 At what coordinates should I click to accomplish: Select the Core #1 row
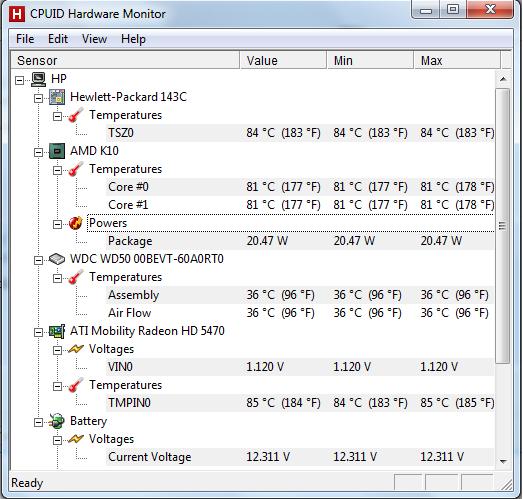pos(300,205)
